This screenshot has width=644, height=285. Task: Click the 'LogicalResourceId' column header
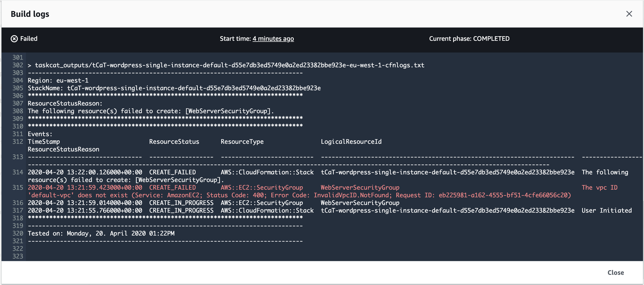coord(351,142)
